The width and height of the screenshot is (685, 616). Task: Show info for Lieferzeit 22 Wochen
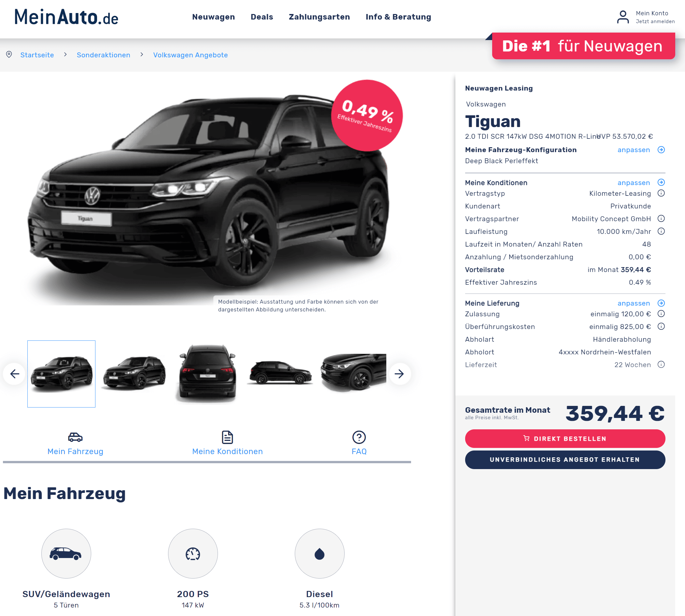click(x=661, y=365)
